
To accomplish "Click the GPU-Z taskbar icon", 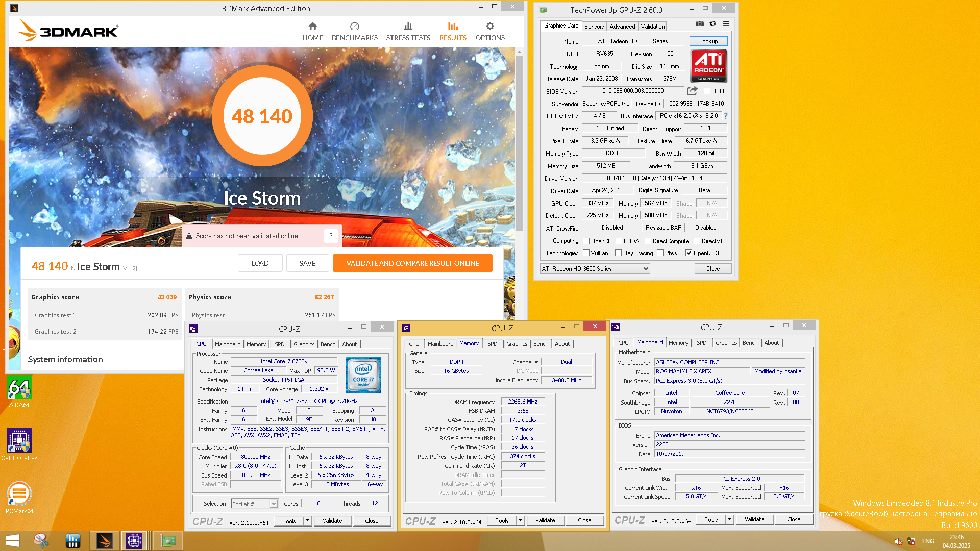I will click(168, 541).
